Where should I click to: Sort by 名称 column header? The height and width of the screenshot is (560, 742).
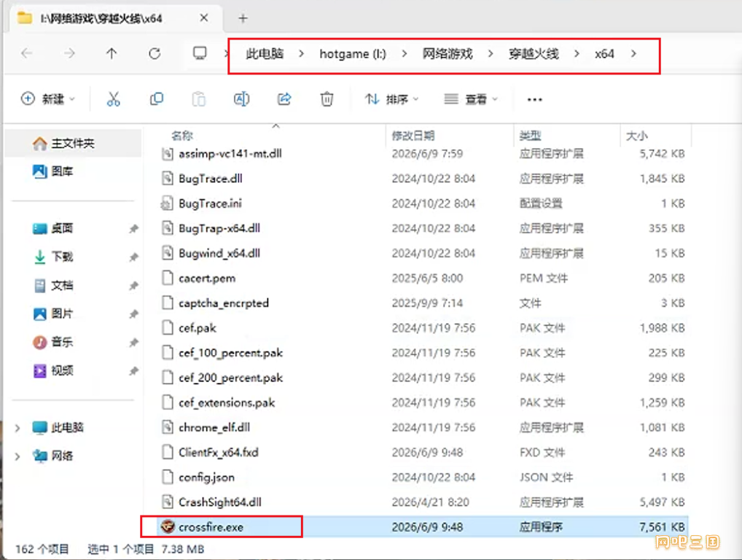pos(182,136)
